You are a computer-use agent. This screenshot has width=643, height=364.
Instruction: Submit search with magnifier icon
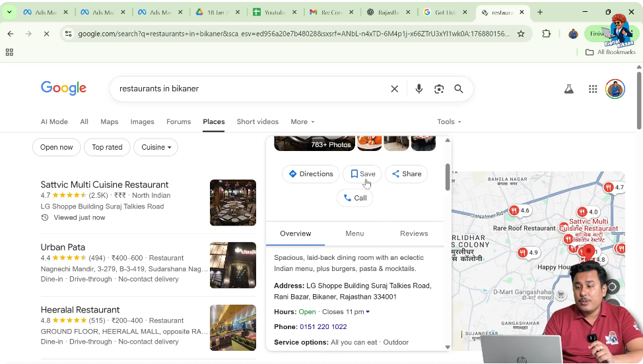pyautogui.click(x=458, y=89)
